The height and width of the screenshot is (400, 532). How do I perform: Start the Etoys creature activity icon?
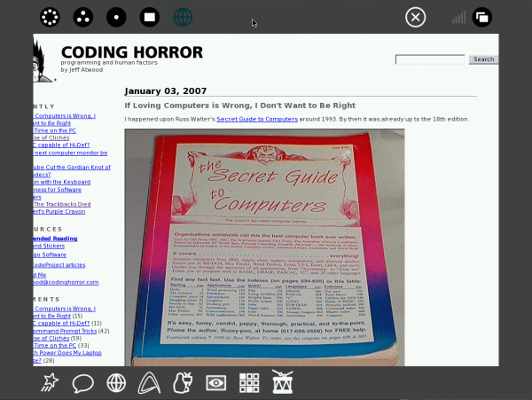coord(183,382)
